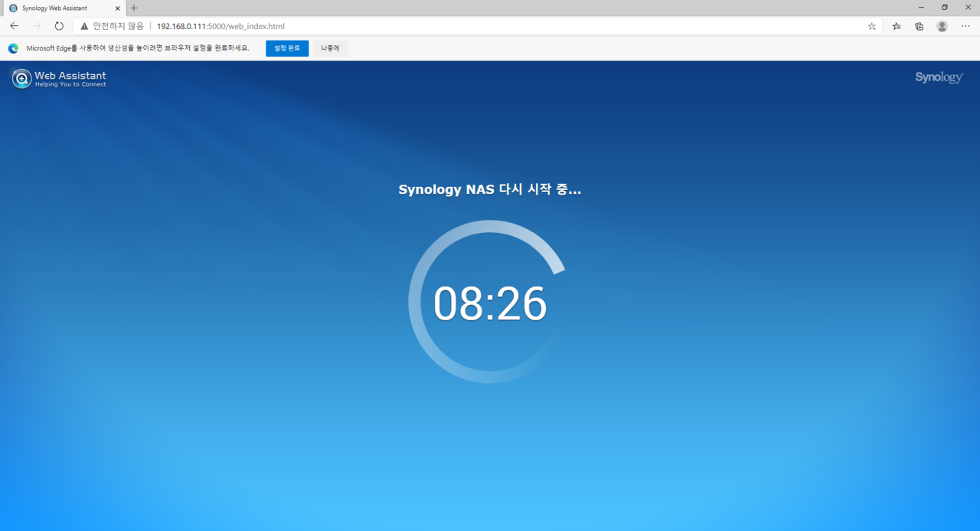Open the Collections icon in the toolbar
980x531 pixels.
point(920,26)
